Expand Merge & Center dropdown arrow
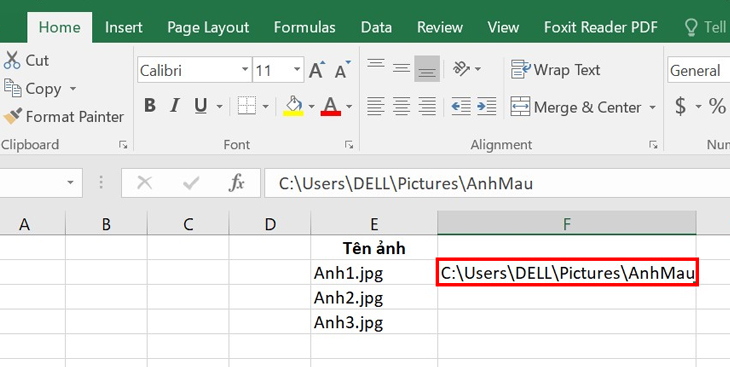This screenshot has height=367, width=730. click(653, 107)
